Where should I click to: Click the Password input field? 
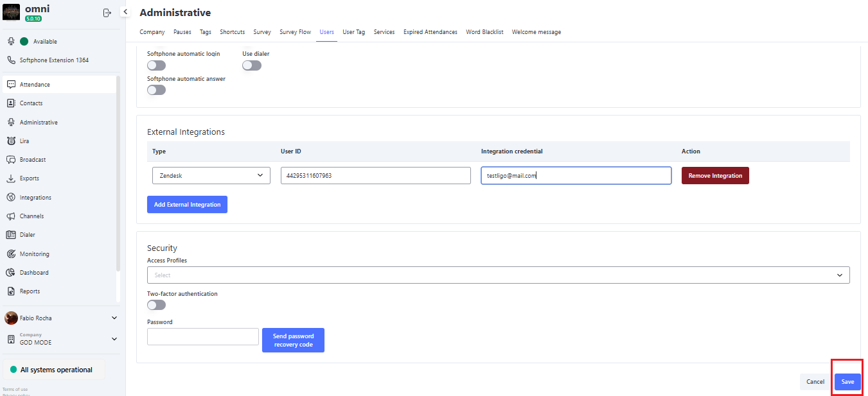(x=203, y=336)
